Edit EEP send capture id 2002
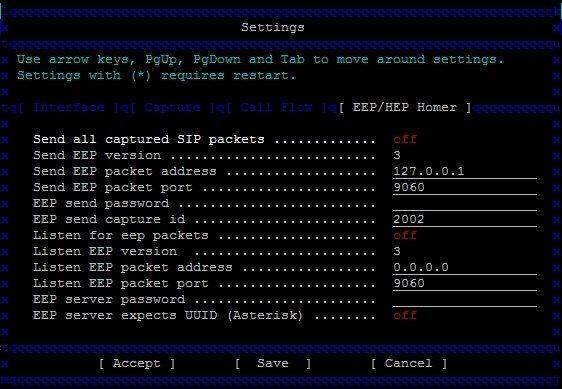Image resolution: width=562 pixels, height=389 pixels. (465, 219)
